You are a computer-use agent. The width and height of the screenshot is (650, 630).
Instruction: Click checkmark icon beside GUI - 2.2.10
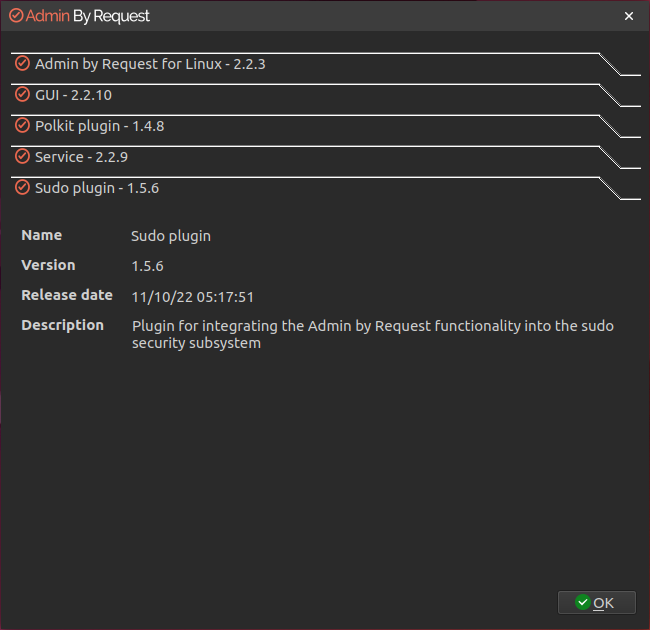point(22,94)
